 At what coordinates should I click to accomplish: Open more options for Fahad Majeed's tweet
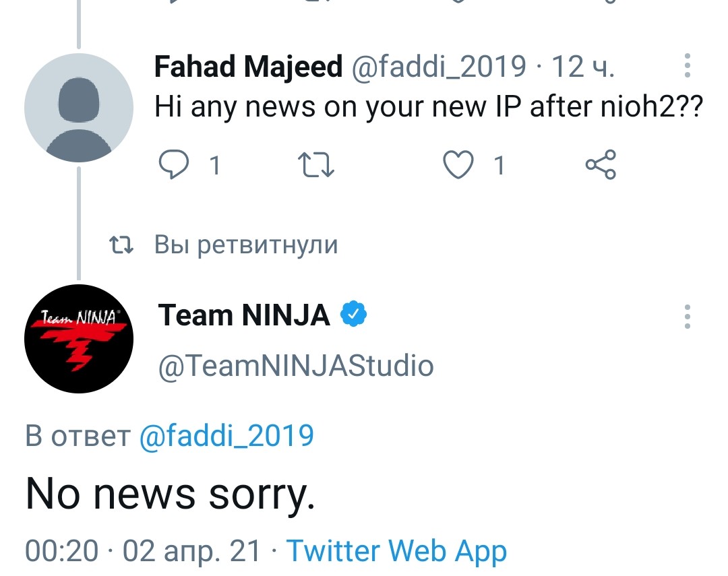(x=688, y=65)
